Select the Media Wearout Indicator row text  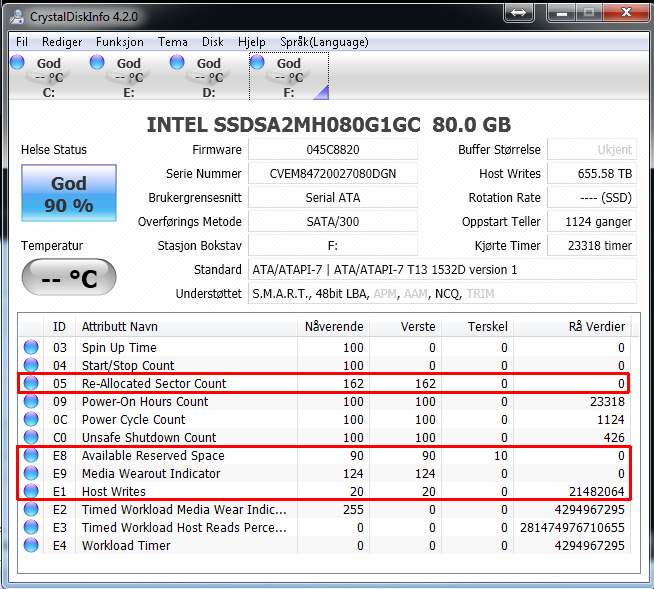tap(151, 473)
